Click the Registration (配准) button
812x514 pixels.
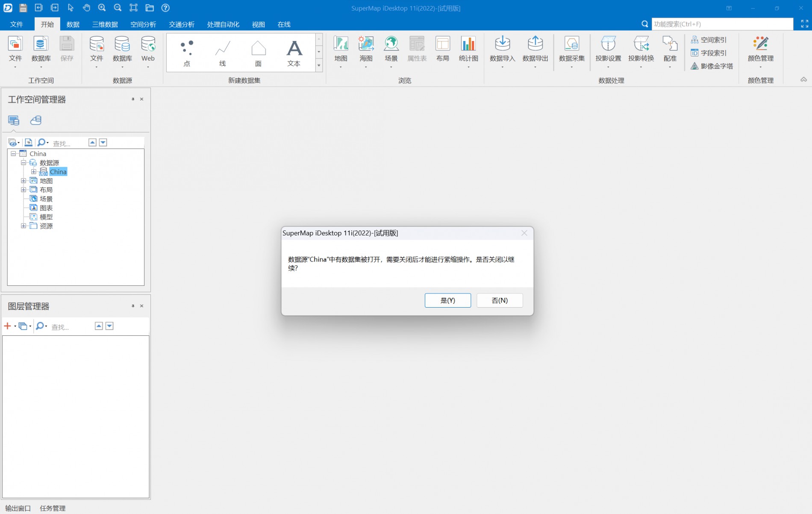[x=670, y=52]
